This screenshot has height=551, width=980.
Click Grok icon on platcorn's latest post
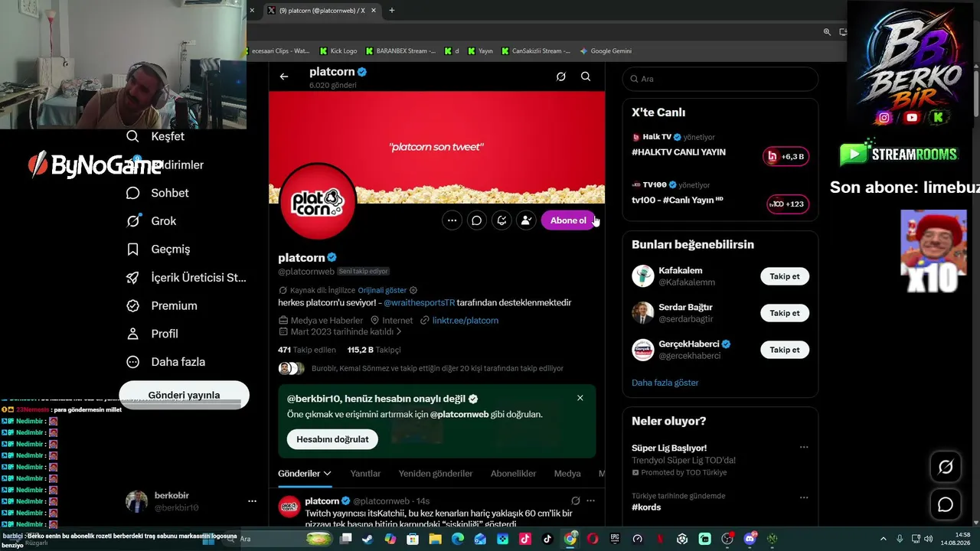point(575,501)
